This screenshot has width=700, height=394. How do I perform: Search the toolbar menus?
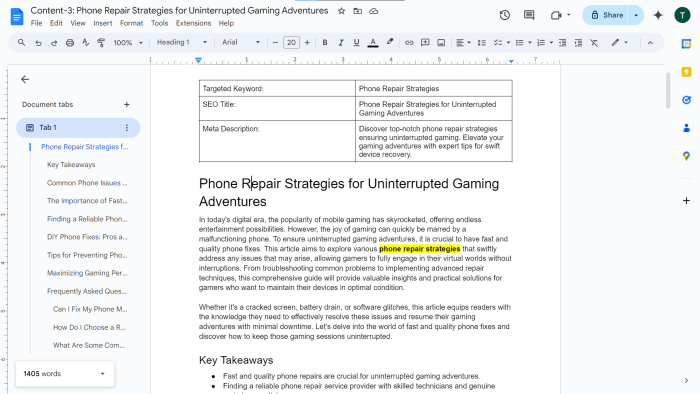pyautogui.click(x=21, y=42)
